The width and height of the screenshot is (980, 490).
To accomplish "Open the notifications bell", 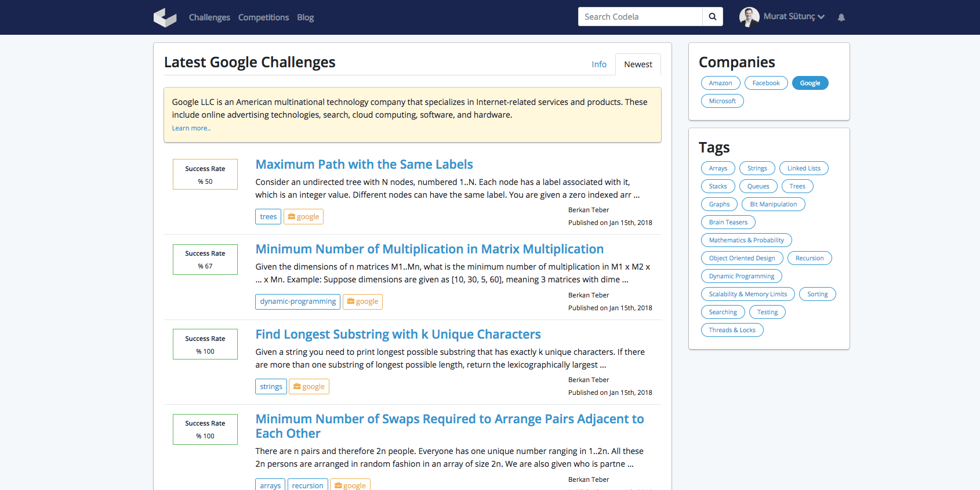I will coord(841,17).
